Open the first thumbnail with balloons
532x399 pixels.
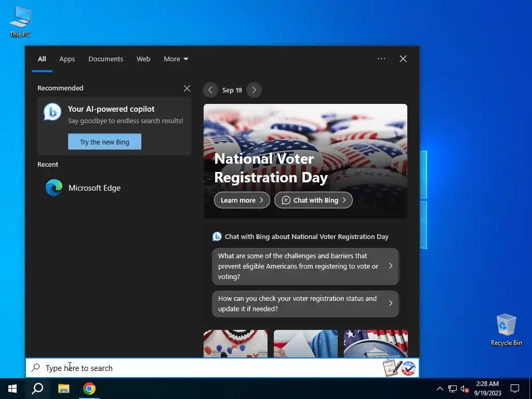tap(235, 343)
